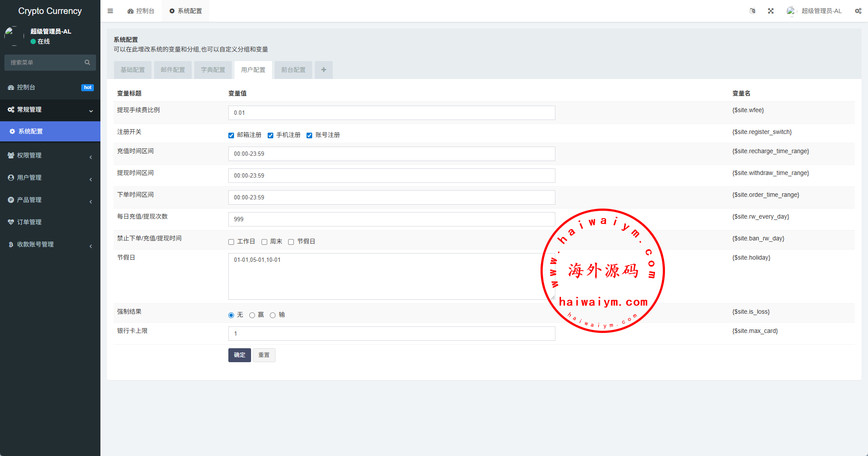The height and width of the screenshot is (456, 868).
Task: Click the search magnifier icon in sidebar
Action: pos(87,62)
